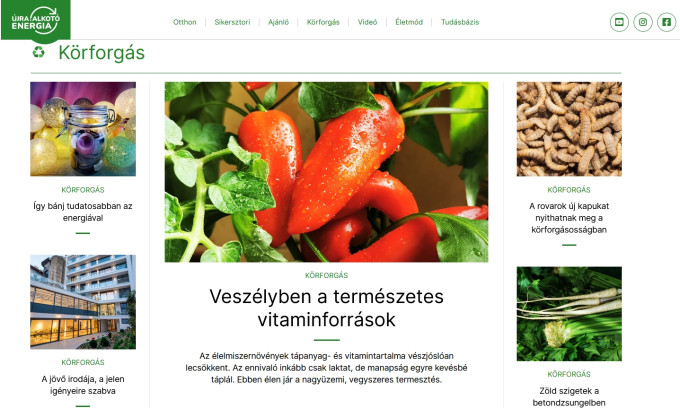Screen dimensions: 680x408
Task: Open the red peppers featured image
Action: [x=326, y=172]
